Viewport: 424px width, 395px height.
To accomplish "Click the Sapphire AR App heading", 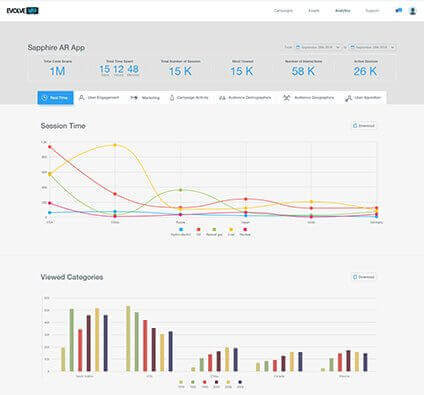I will point(56,48).
